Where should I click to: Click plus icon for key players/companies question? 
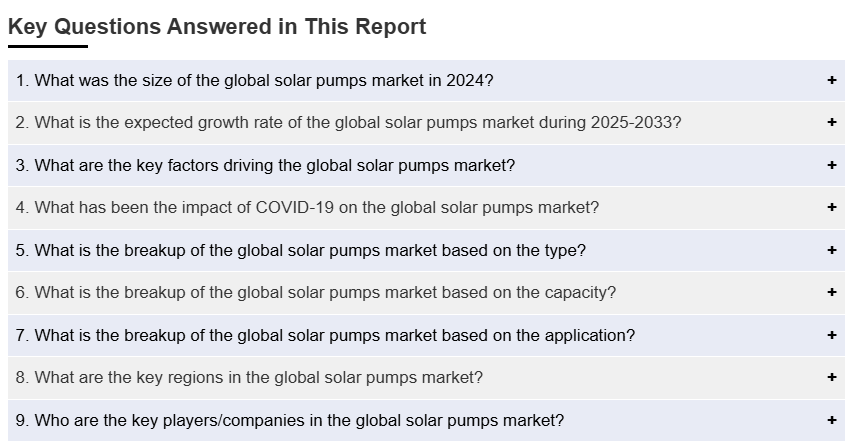(831, 420)
